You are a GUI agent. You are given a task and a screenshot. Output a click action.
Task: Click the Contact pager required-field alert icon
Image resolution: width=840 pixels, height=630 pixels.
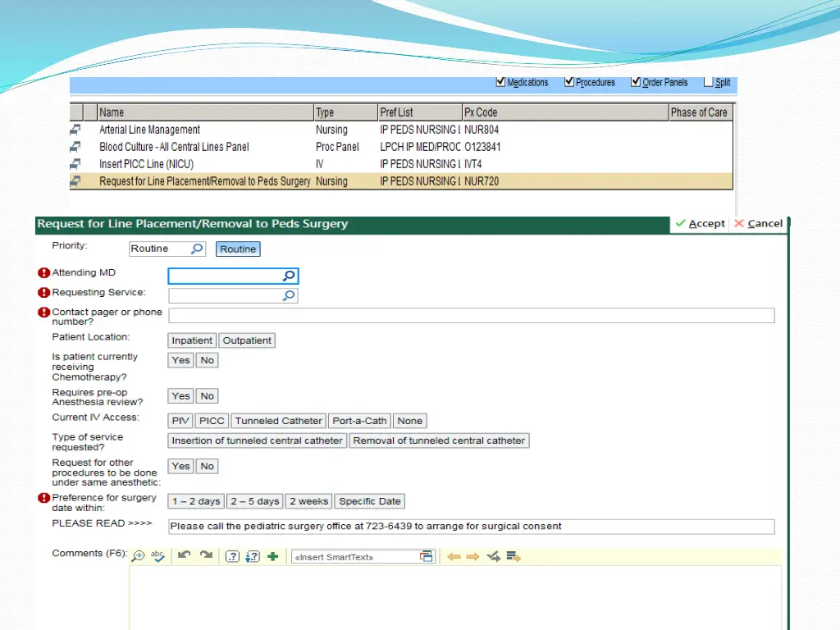(x=44, y=313)
